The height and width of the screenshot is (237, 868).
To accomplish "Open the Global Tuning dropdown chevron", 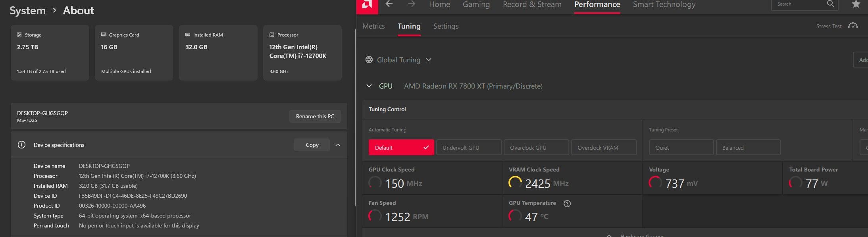I will tap(429, 60).
